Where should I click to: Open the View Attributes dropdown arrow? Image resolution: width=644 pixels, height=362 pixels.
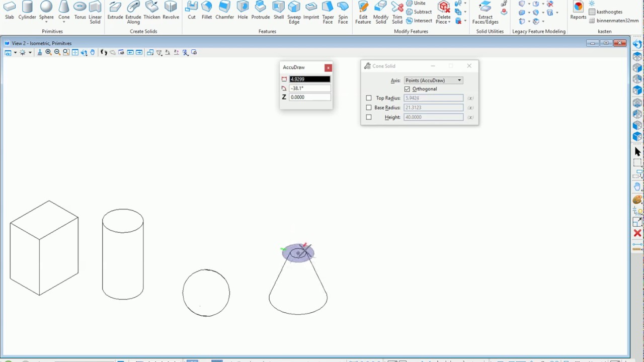click(x=15, y=52)
